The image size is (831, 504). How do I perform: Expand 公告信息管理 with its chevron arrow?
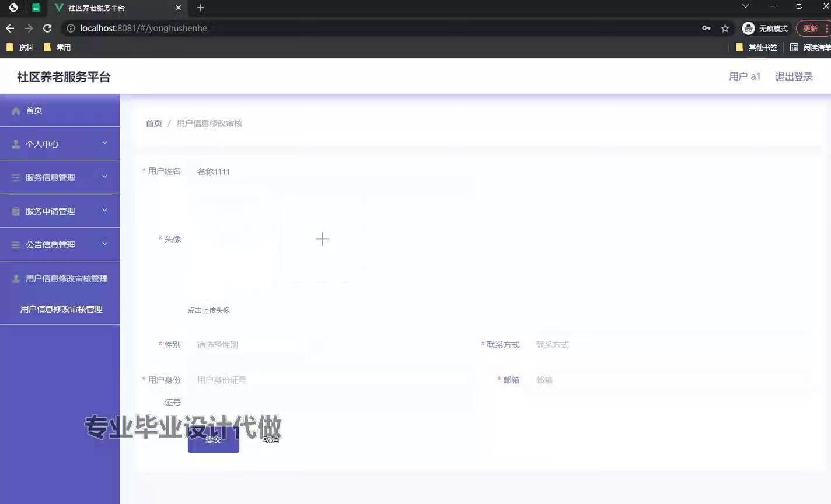point(105,244)
